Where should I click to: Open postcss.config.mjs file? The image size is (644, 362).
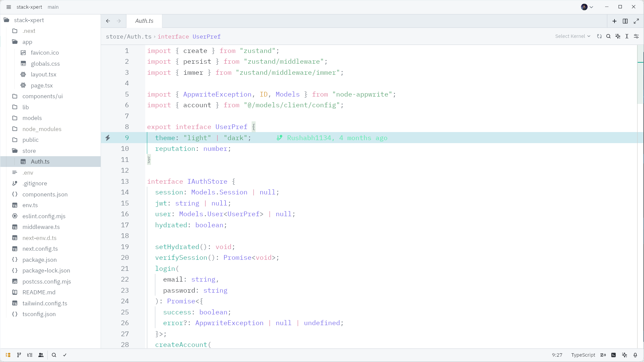click(x=50, y=282)
